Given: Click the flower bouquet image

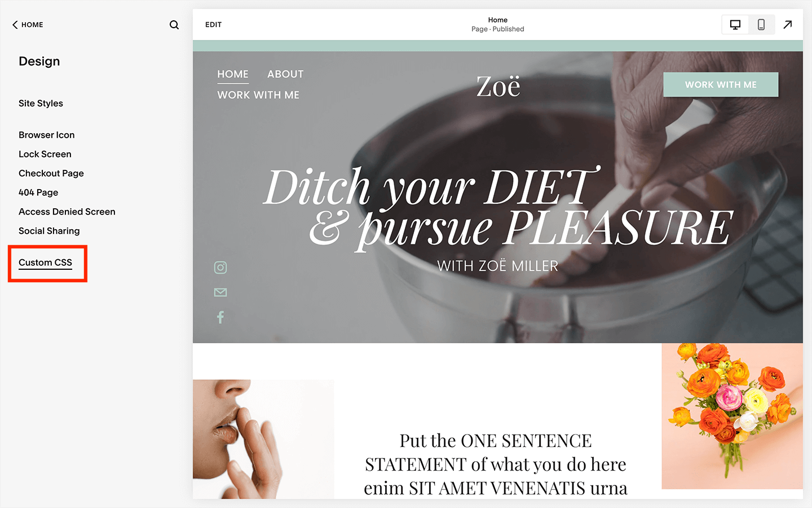Looking at the screenshot, I should tap(732, 416).
